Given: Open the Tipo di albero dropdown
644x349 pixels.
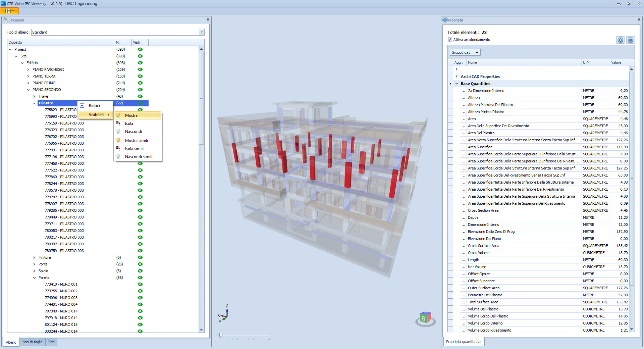Looking at the screenshot, I should (202, 32).
